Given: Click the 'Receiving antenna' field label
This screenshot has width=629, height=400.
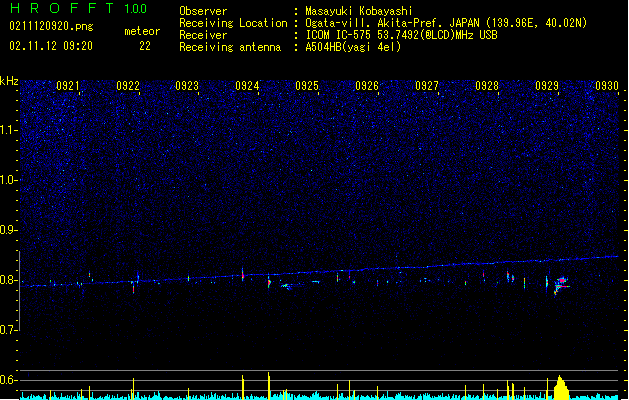Looking at the screenshot, I should click(230, 47).
